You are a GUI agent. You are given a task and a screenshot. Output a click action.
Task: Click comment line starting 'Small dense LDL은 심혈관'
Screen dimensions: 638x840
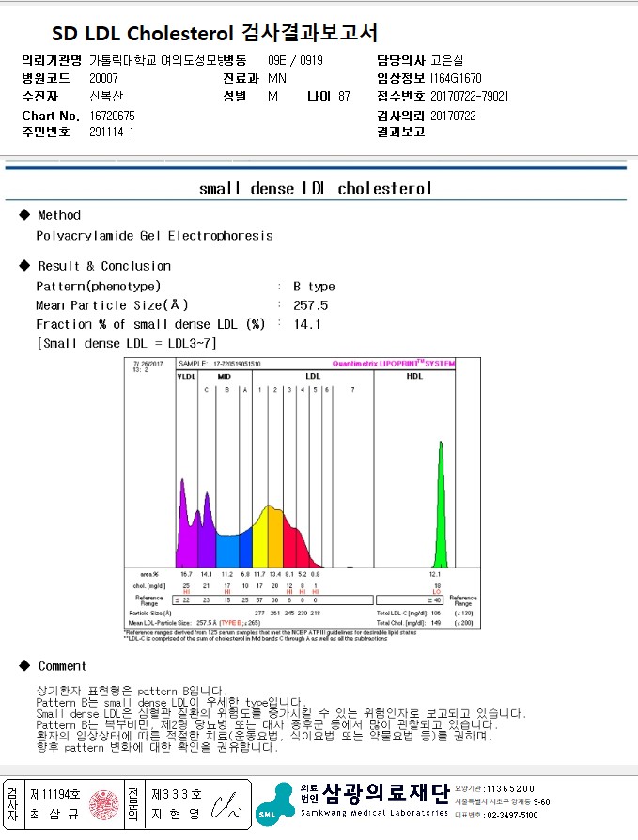282,713
